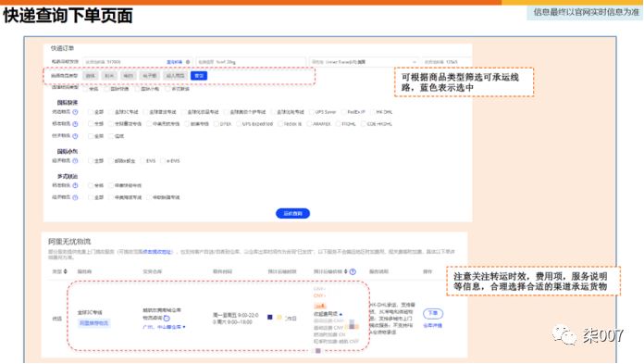Open the 仓库详情 link
The width and height of the screenshot is (644, 364).
432,325
